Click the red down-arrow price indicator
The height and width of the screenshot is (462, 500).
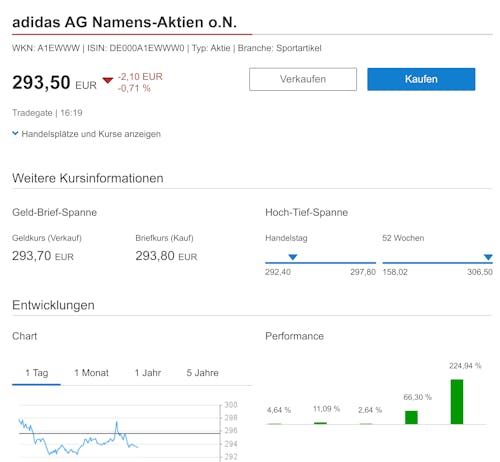108,81
